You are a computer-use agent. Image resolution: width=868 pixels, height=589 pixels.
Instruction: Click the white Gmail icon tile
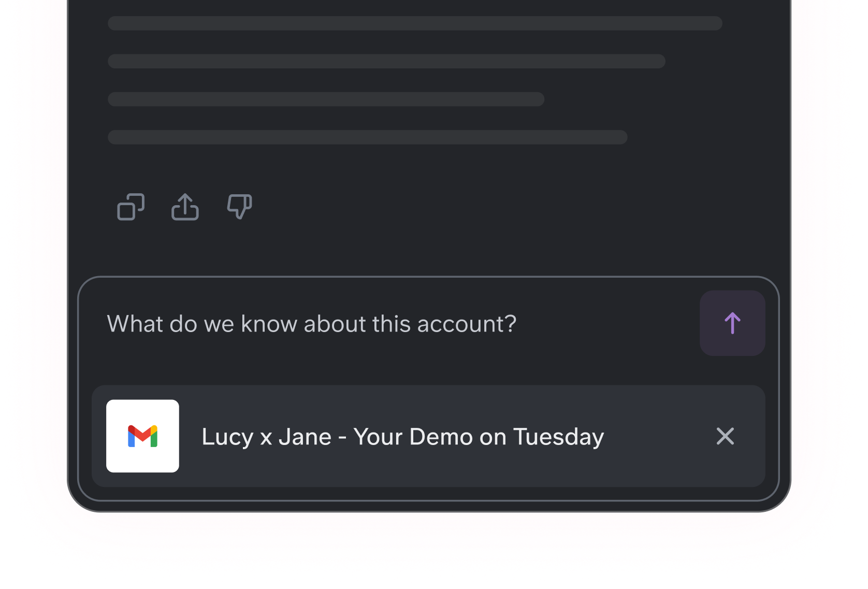tap(142, 436)
